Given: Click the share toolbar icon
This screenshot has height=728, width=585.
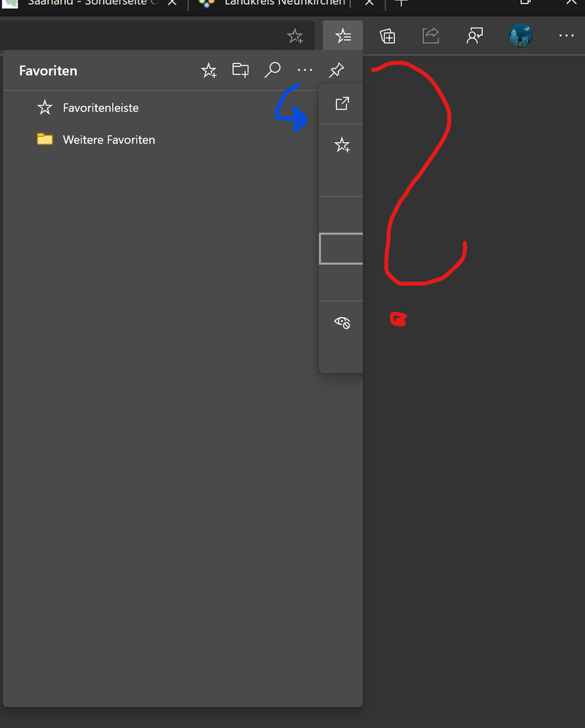Looking at the screenshot, I should point(431,35).
